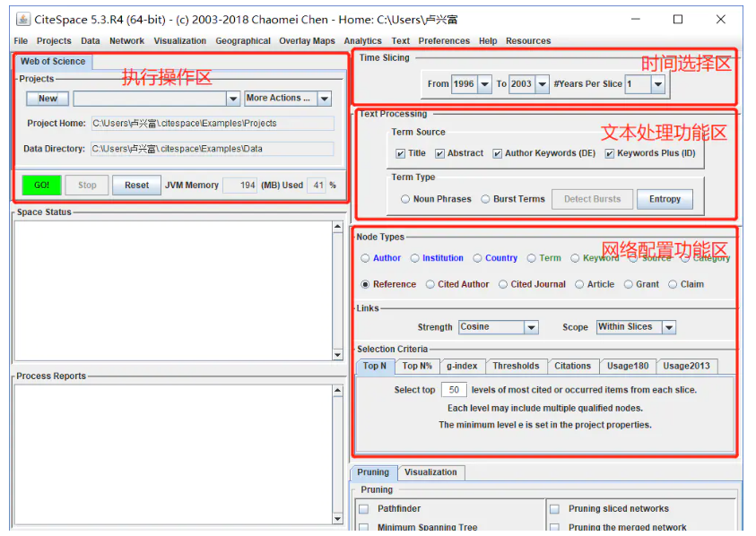
Task: Toggle the Abstract checkbox
Action: [x=439, y=153]
